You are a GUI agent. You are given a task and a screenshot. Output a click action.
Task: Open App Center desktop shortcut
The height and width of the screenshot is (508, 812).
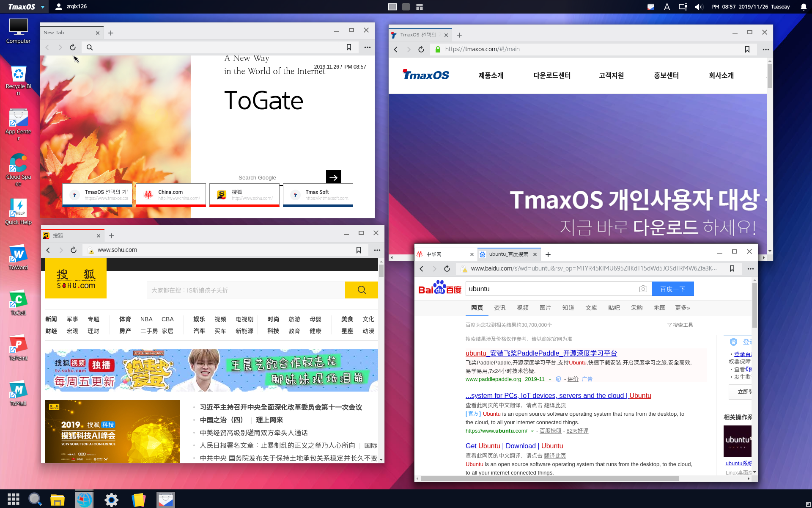coord(18,125)
